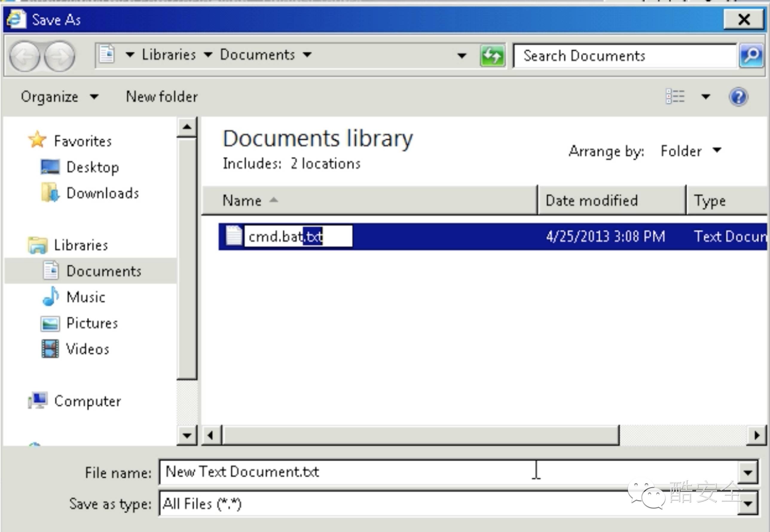Click the back navigation arrow button
The image size is (770, 532).
25,56
